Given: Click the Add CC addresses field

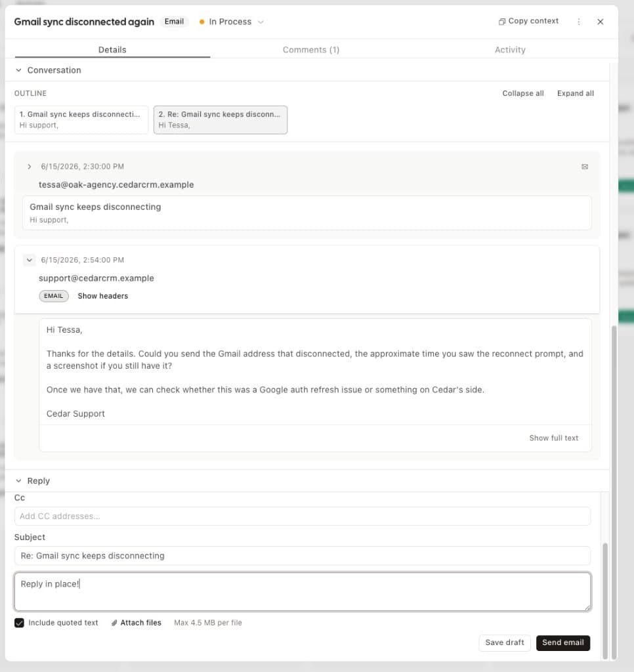Looking at the screenshot, I should tap(302, 516).
